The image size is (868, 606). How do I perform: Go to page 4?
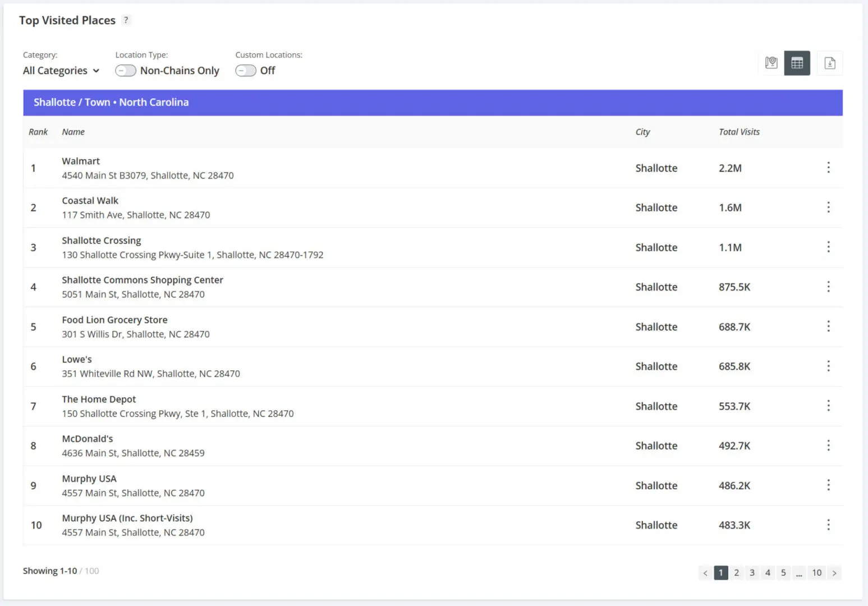[x=768, y=573]
